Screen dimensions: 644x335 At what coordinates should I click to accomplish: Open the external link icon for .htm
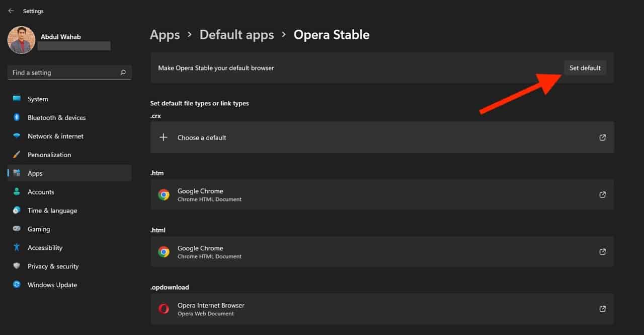[x=602, y=194]
